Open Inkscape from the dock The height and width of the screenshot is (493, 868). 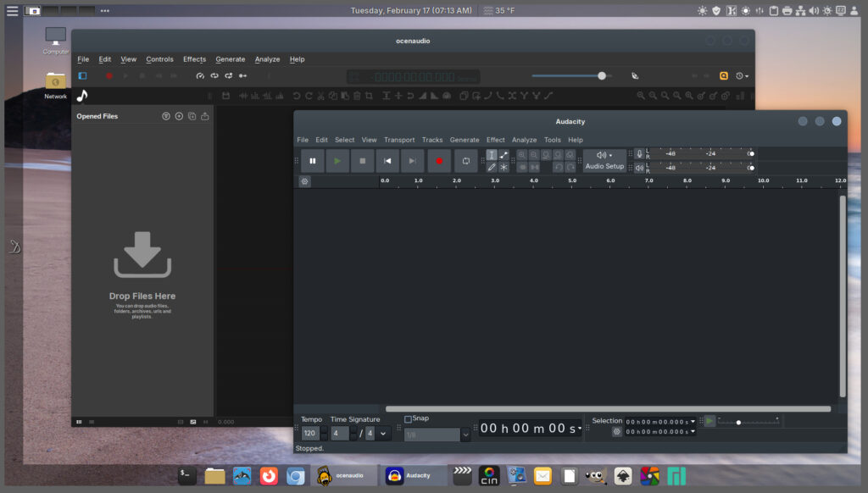[x=623, y=476]
